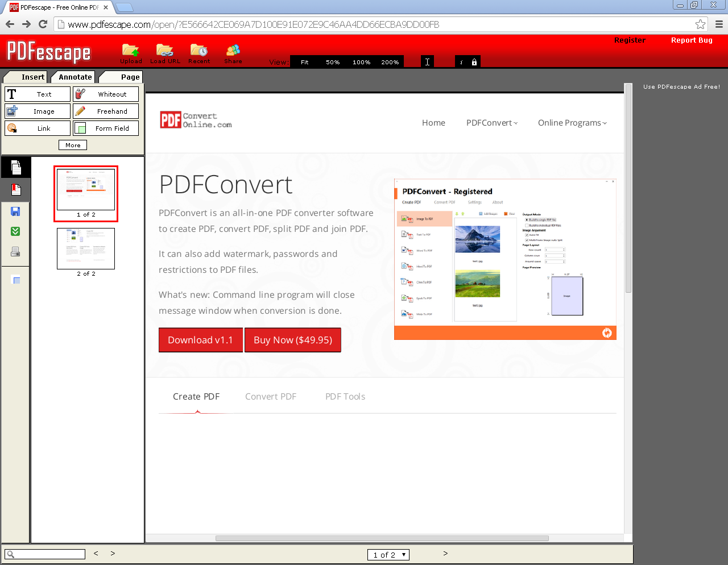This screenshot has width=728, height=565.
Task: Select page 2 thumbnail
Action: point(86,248)
